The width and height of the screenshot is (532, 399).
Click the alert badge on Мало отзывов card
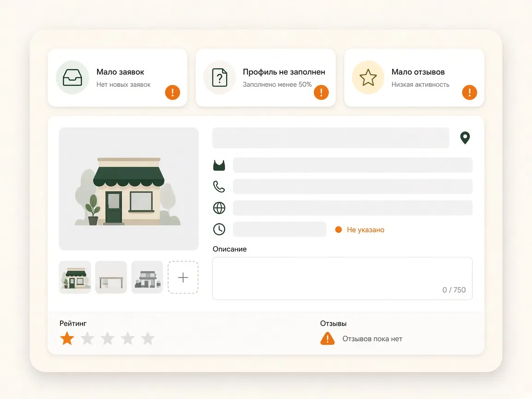(470, 92)
